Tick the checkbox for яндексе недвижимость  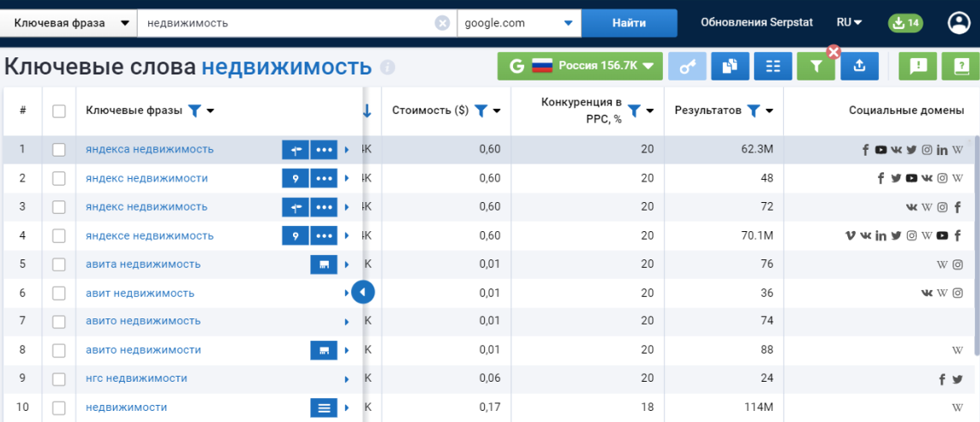point(59,236)
